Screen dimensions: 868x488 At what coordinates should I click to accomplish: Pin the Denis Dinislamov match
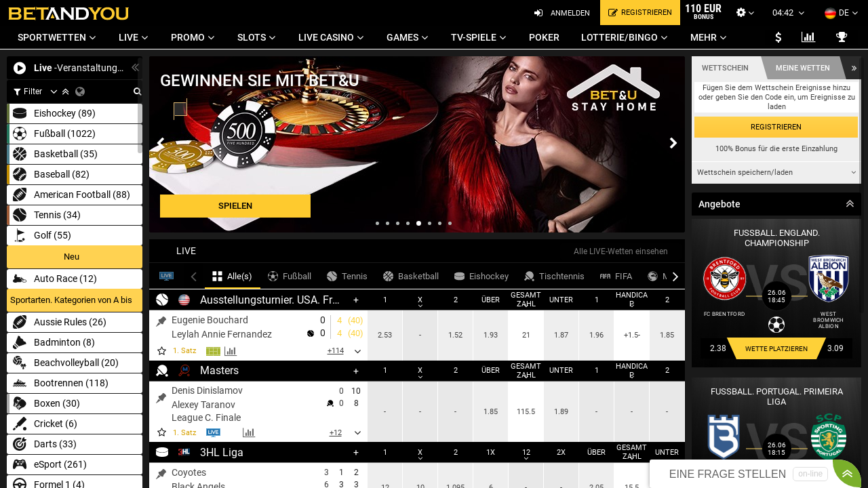(161, 399)
